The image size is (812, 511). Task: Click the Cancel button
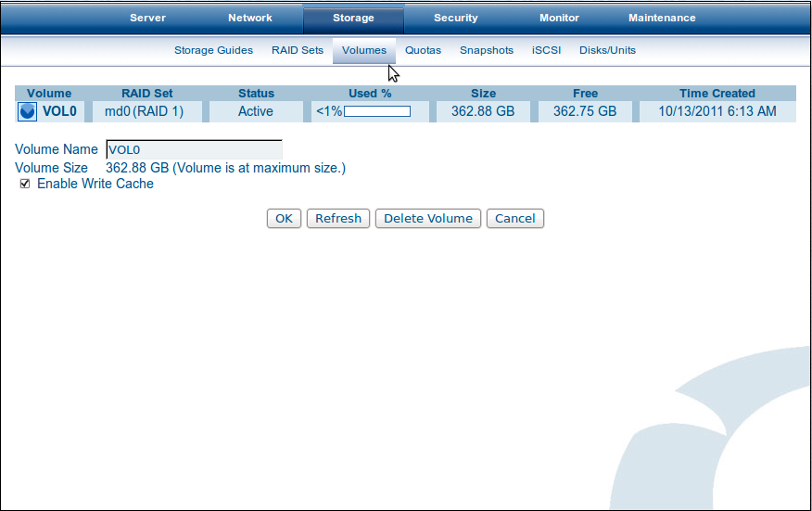pyautogui.click(x=514, y=218)
